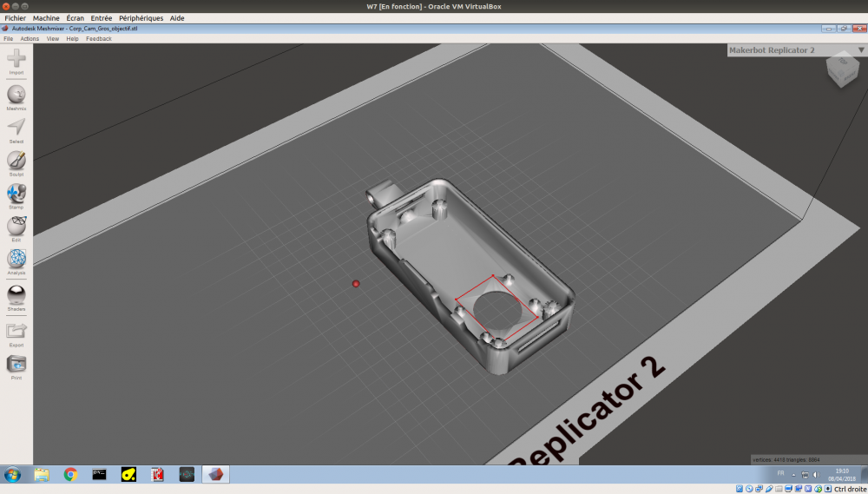
Task: Open the Meshmix tool
Action: point(16,95)
